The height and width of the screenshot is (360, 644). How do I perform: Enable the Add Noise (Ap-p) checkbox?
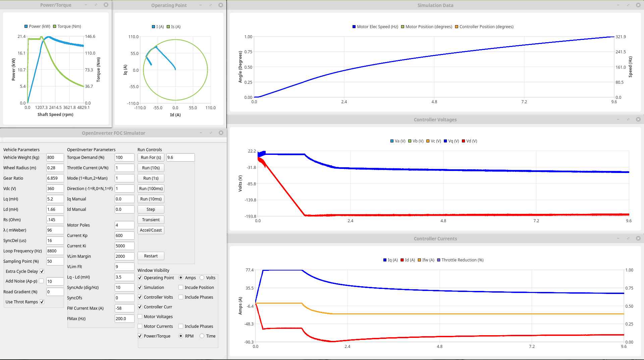pos(41,281)
